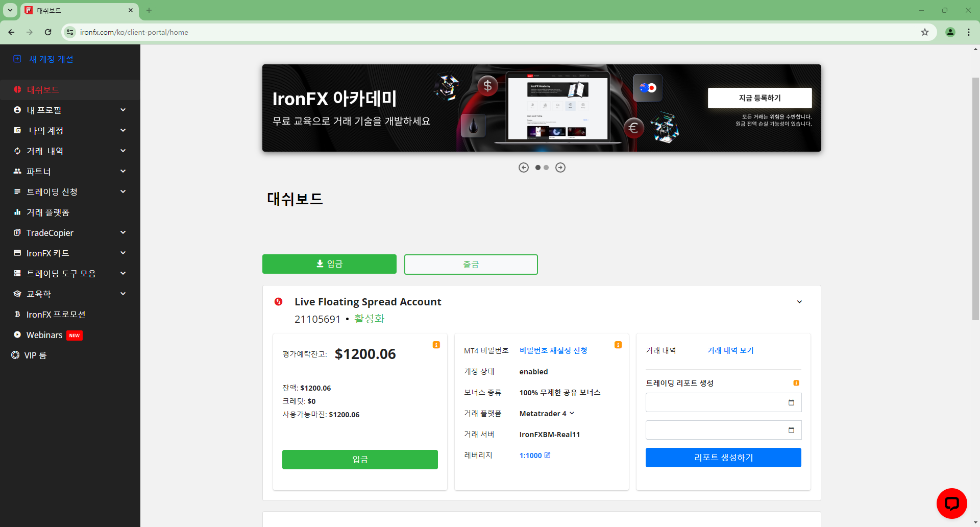Screen dimensions: 980x527
Task: Click the carousel right arrow
Action: (560, 167)
